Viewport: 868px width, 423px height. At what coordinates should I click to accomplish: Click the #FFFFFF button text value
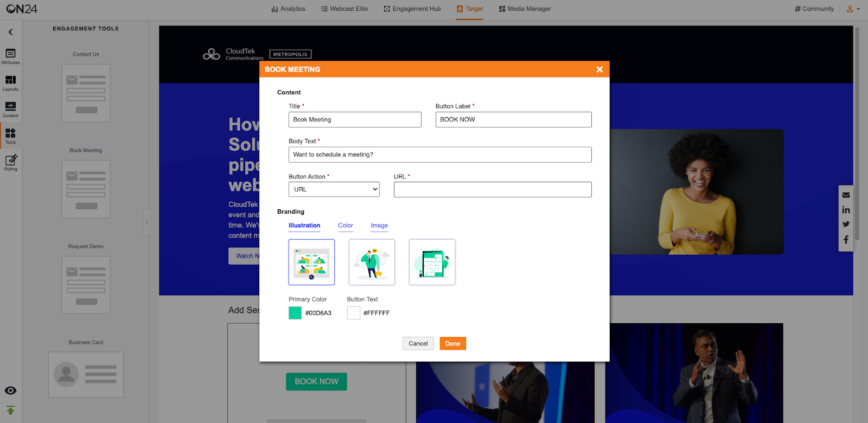(x=376, y=313)
